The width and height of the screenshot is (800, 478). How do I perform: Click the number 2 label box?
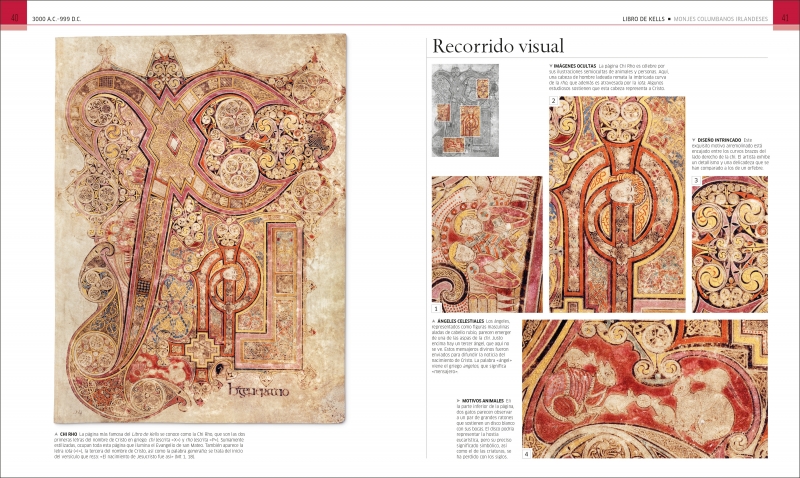tap(554, 100)
